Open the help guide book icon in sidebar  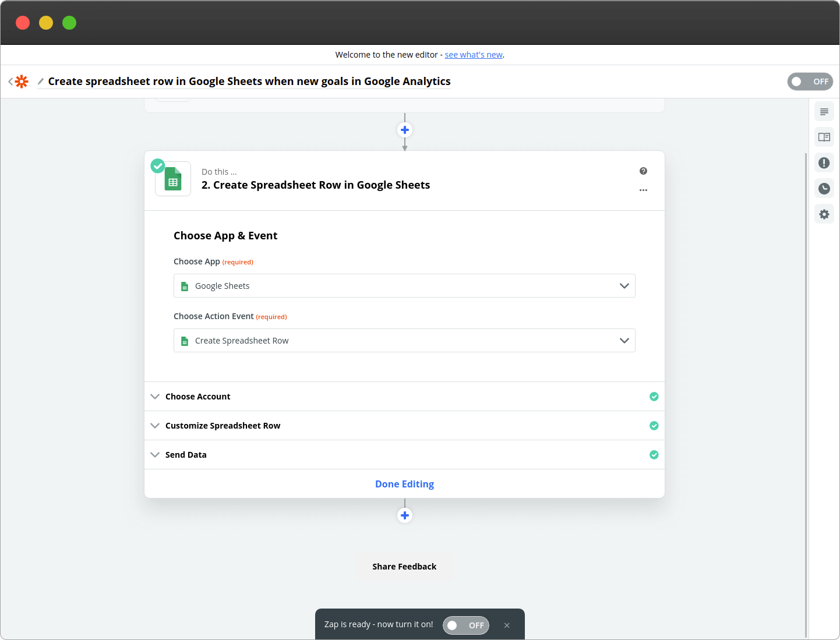point(824,137)
